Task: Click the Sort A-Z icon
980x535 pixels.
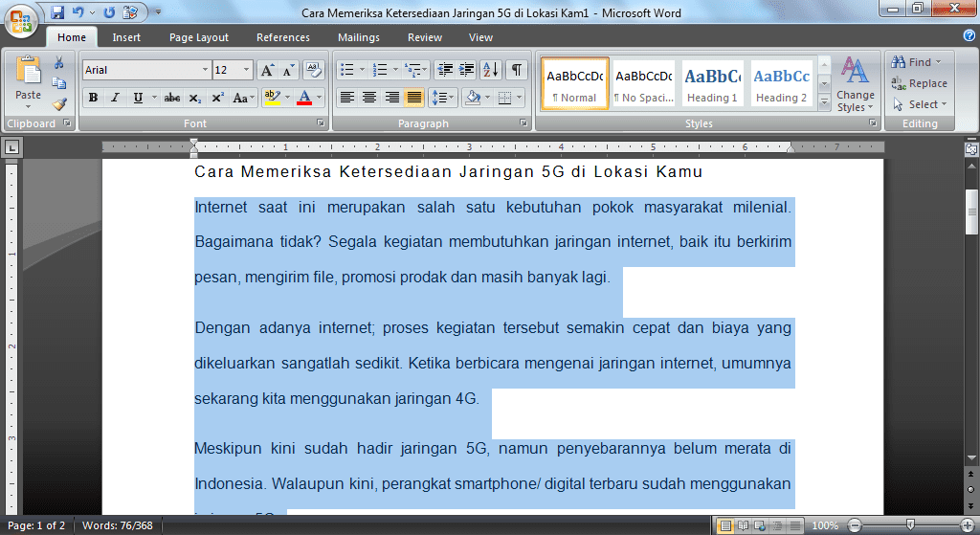Action: click(491, 70)
